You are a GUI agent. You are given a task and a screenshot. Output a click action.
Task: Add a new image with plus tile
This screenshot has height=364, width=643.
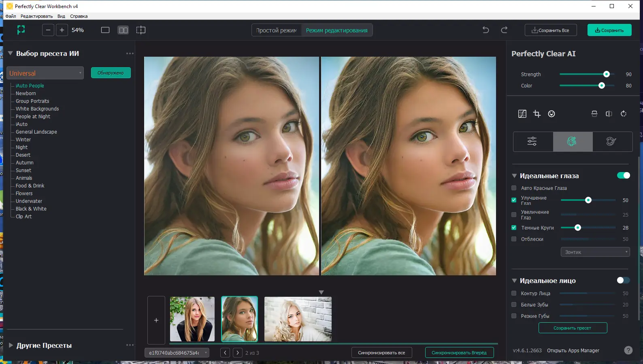156,320
